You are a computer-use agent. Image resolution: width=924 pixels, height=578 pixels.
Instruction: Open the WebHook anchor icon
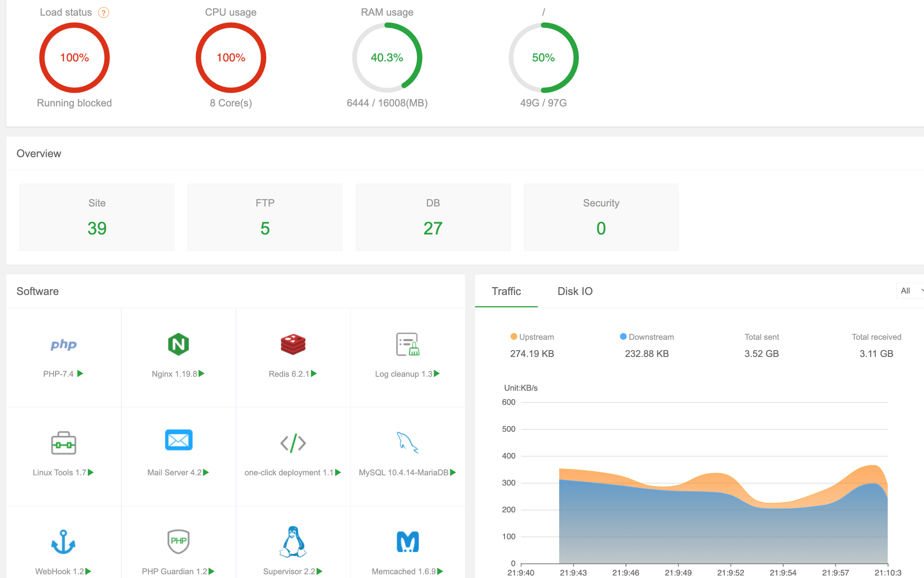pos(63,542)
